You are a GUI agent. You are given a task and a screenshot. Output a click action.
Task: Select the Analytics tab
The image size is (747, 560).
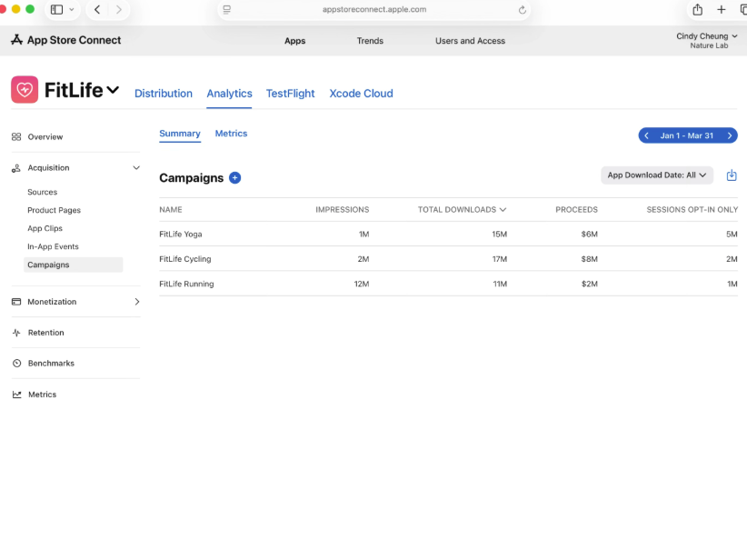pos(229,94)
